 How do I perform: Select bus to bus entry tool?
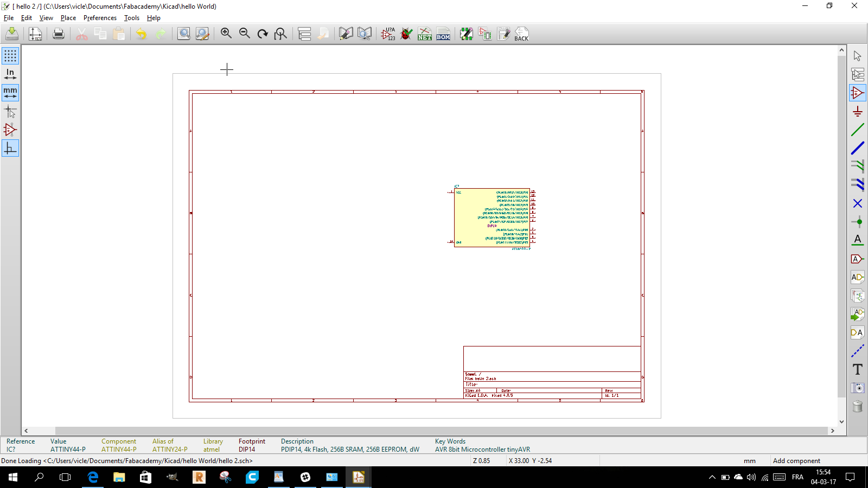[858, 185]
